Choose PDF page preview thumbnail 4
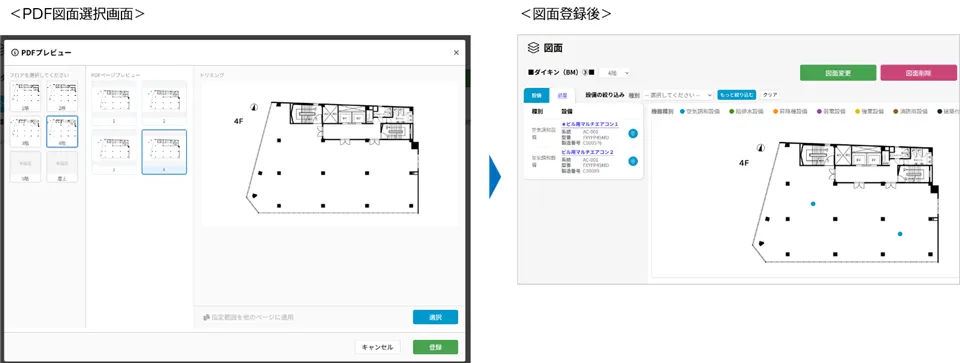The image size is (960, 363). pos(164,152)
